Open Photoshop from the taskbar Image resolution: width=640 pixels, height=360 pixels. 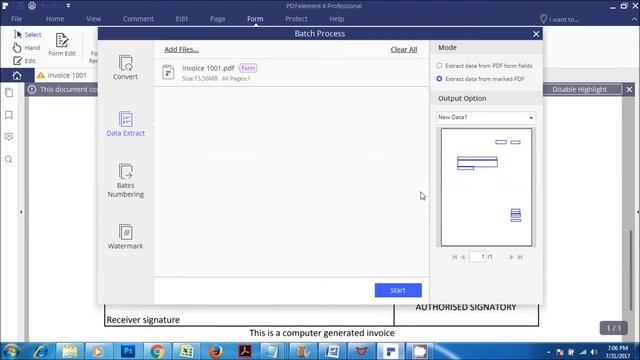128,351
